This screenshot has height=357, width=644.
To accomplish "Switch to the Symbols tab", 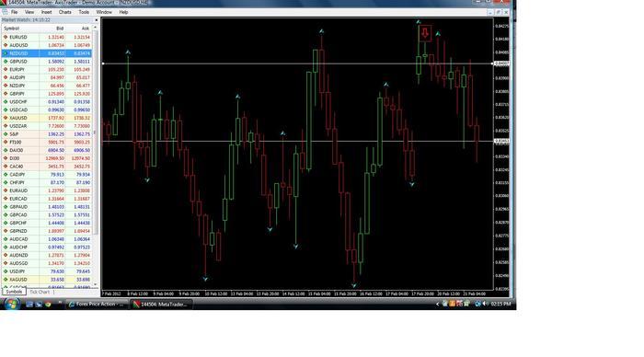I will coord(14,292).
